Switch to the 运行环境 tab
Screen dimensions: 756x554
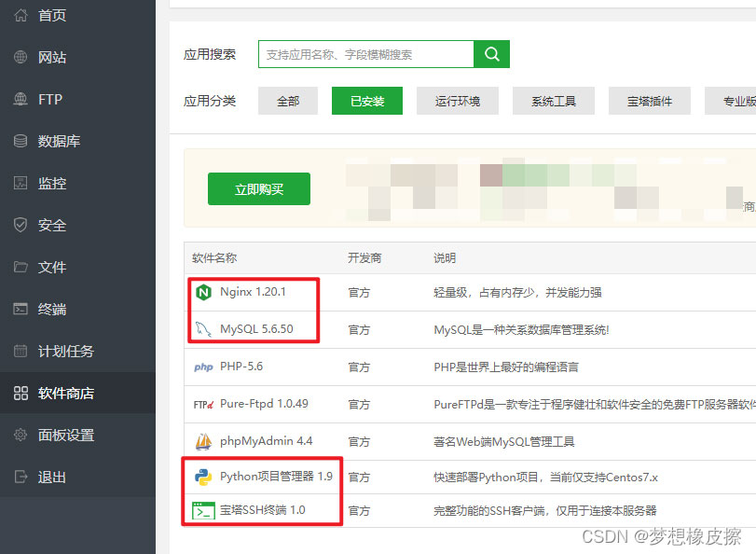click(x=457, y=101)
